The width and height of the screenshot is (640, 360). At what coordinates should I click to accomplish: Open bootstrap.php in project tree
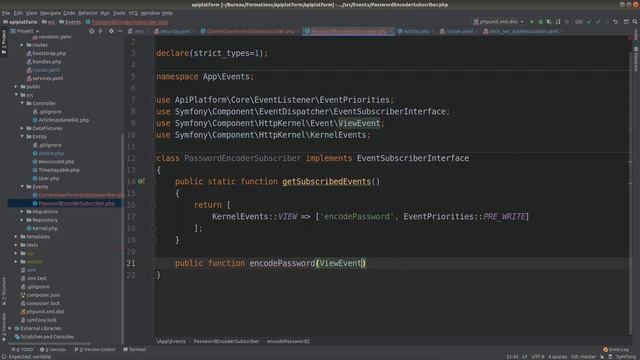coord(49,53)
